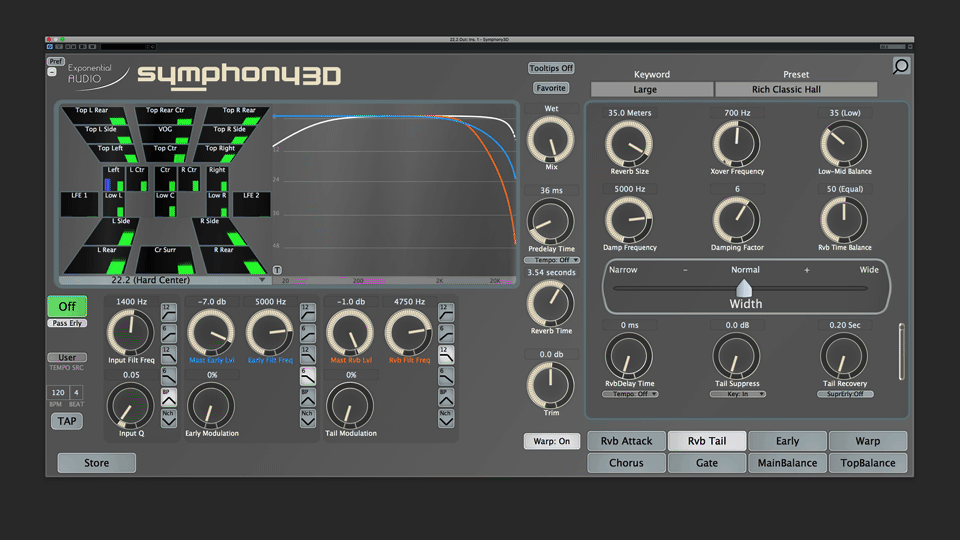Viewport: 960px width, 540px height.
Task: Click the VOG channel meter
Action: (x=165, y=133)
